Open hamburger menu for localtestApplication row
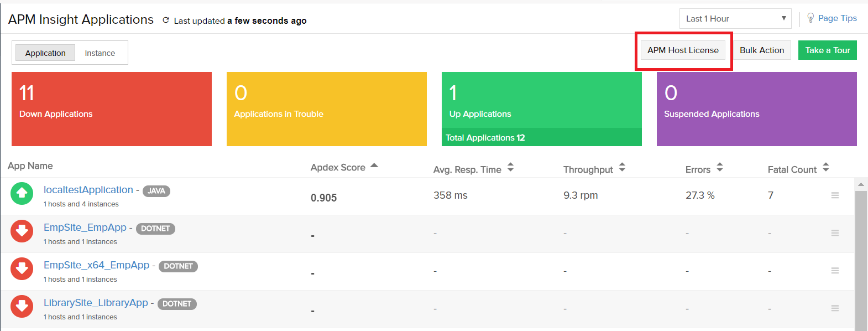This screenshot has height=331, width=868. coord(835,195)
